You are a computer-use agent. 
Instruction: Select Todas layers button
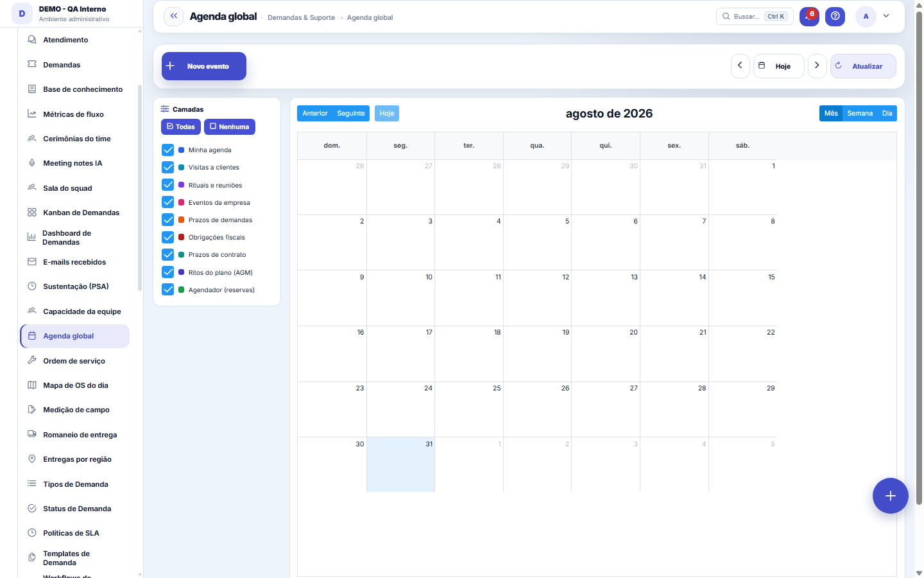tap(181, 127)
